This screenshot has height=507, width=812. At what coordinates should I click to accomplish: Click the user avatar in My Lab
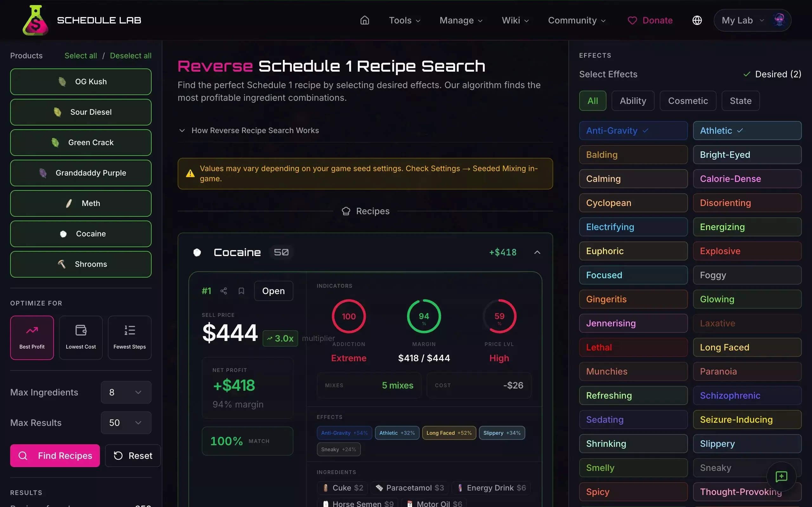(779, 20)
